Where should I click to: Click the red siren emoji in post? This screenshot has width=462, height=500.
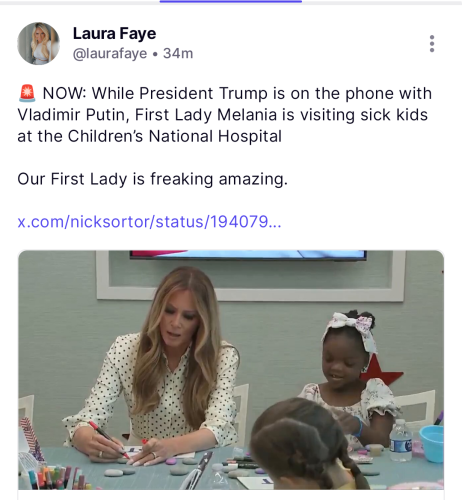pos(27,93)
